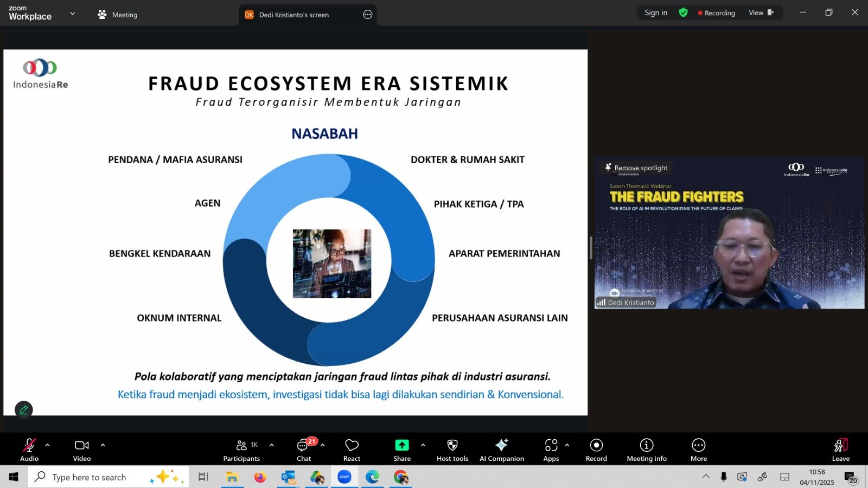The image size is (868, 488).
Task: Show Meeting info
Action: tap(646, 450)
